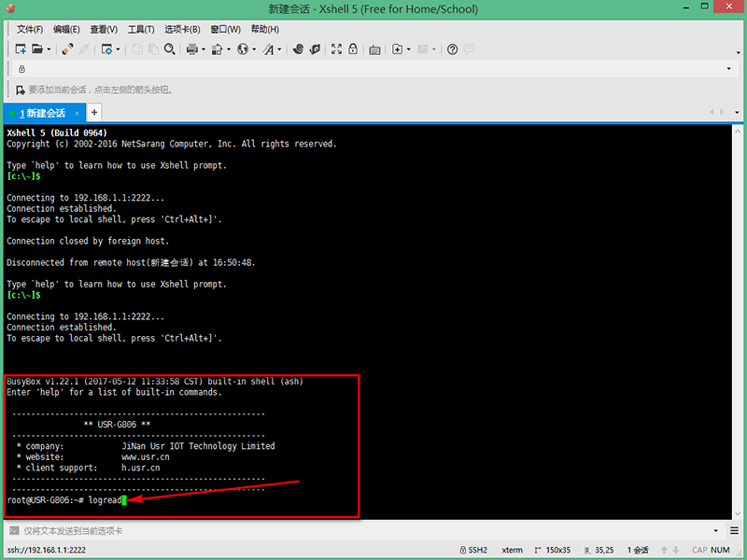
Task: Click the keyboard mapping icon
Action: tap(374, 49)
